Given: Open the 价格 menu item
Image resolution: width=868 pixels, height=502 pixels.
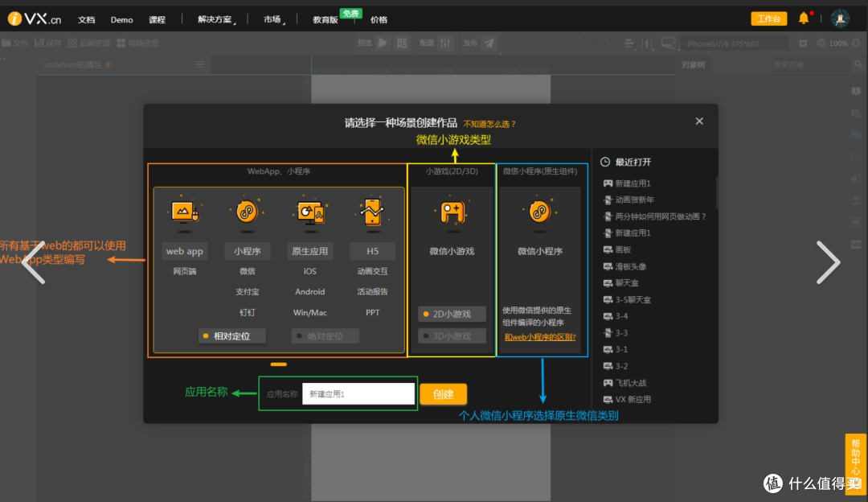Looking at the screenshot, I should [379, 19].
